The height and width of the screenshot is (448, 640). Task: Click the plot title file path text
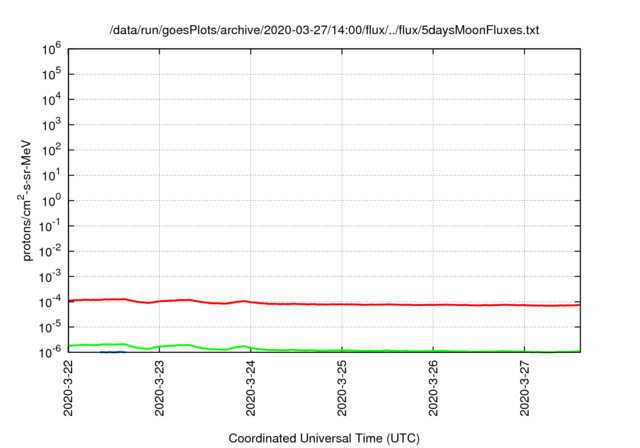(324, 30)
